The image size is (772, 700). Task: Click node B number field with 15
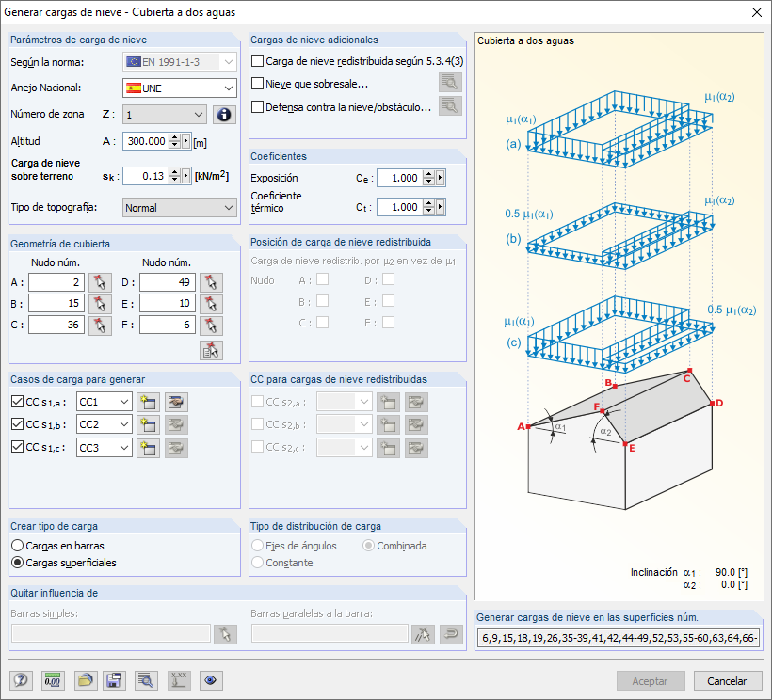(56, 304)
